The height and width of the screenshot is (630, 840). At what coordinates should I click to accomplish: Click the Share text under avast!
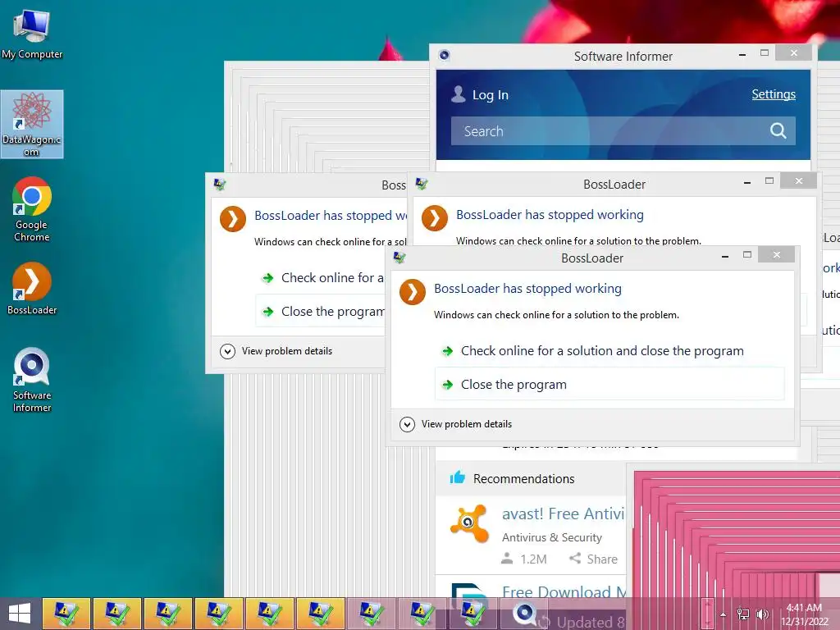(x=602, y=559)
